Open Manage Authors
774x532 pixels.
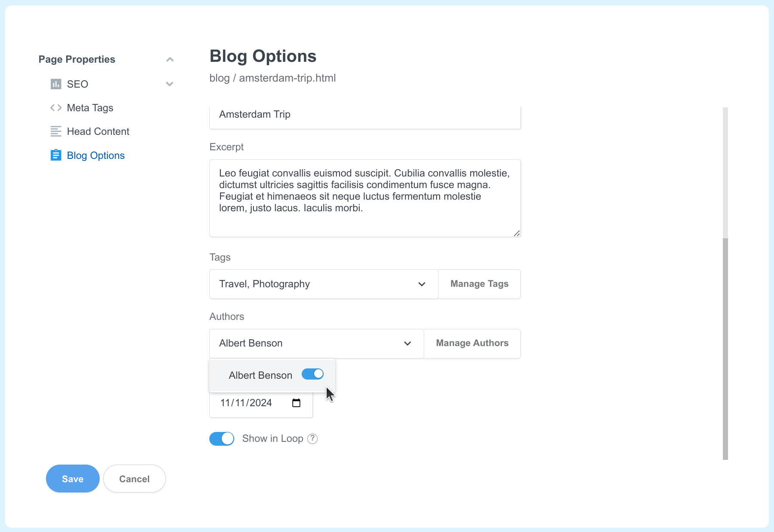coord(472,343)
